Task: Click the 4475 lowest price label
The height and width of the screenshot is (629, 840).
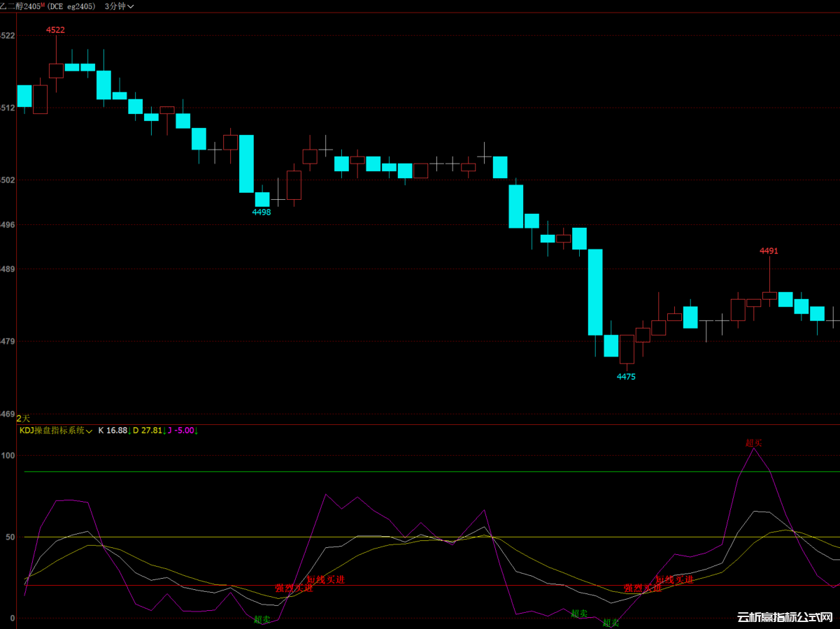Action: (626, 377)
